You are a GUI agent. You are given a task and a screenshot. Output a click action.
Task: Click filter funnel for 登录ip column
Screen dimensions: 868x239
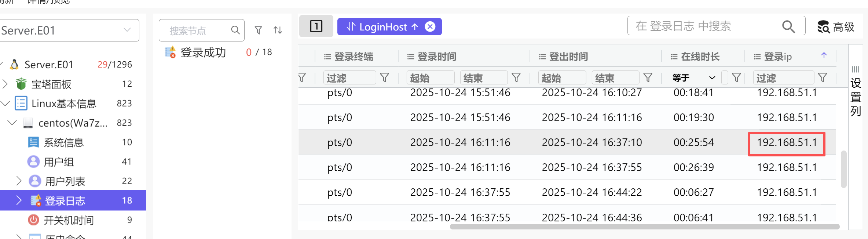click(x=823, y=77)
